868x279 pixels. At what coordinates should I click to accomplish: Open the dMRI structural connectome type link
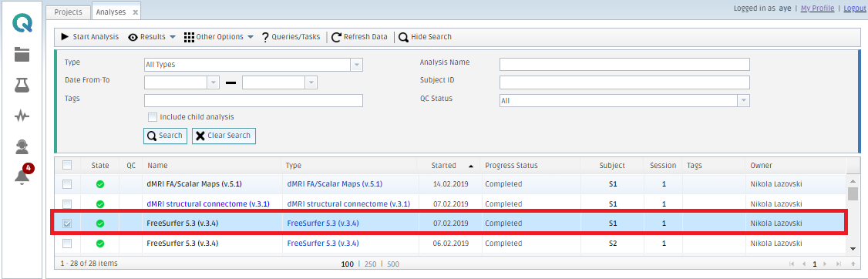tap(348, 203)
